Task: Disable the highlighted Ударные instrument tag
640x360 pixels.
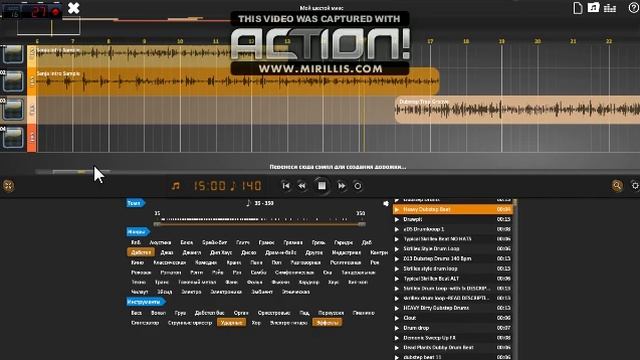Action: click(x=231, y=323)
